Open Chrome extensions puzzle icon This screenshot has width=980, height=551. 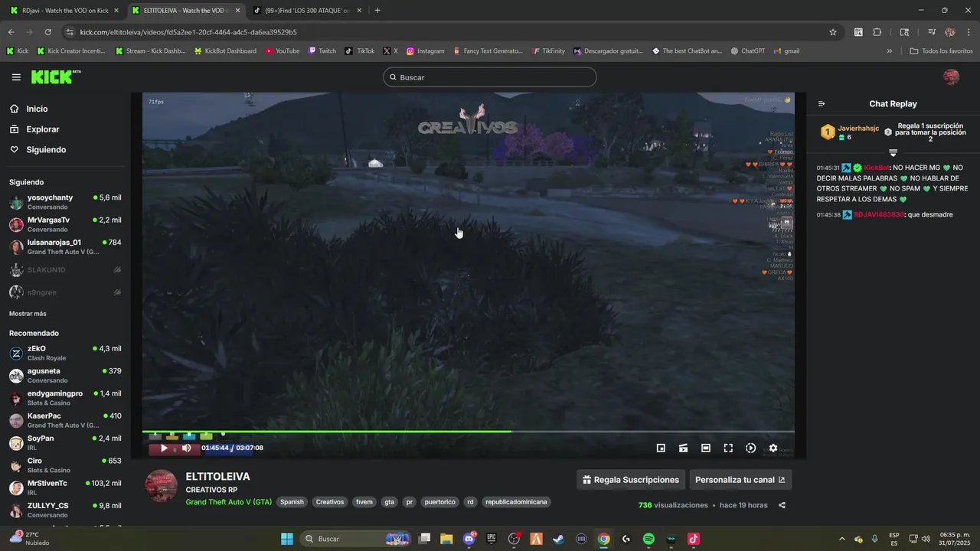[x=877, y=32]
